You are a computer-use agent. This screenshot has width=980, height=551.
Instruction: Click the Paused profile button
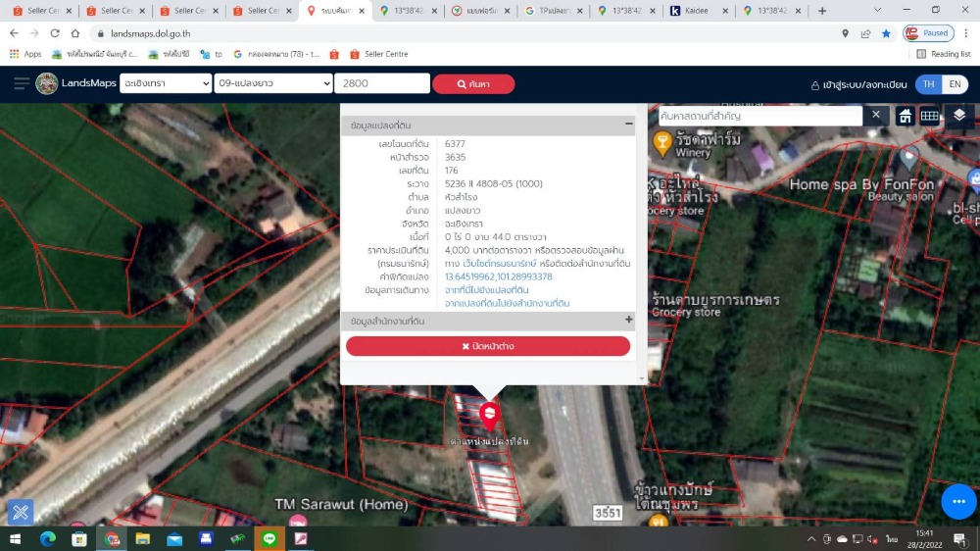coord(928,33)
